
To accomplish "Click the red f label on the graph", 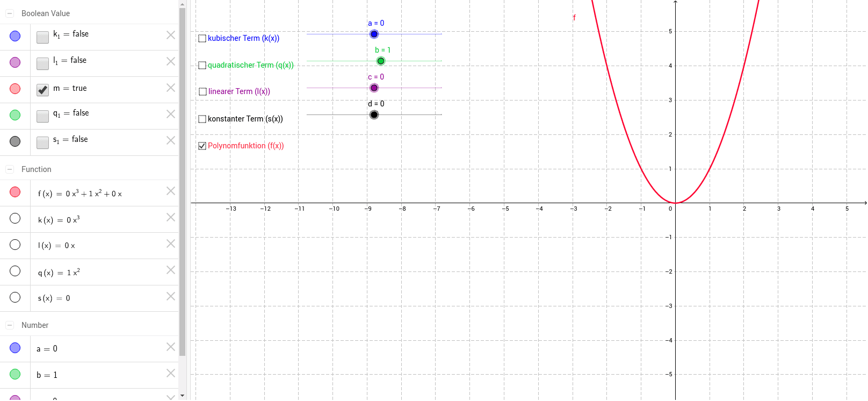I will (574, 18).
